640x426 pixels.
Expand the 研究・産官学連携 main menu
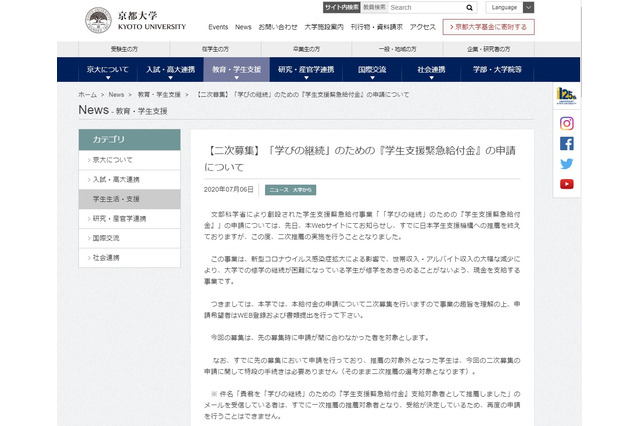pyautogui.click(x=306, y=70)
